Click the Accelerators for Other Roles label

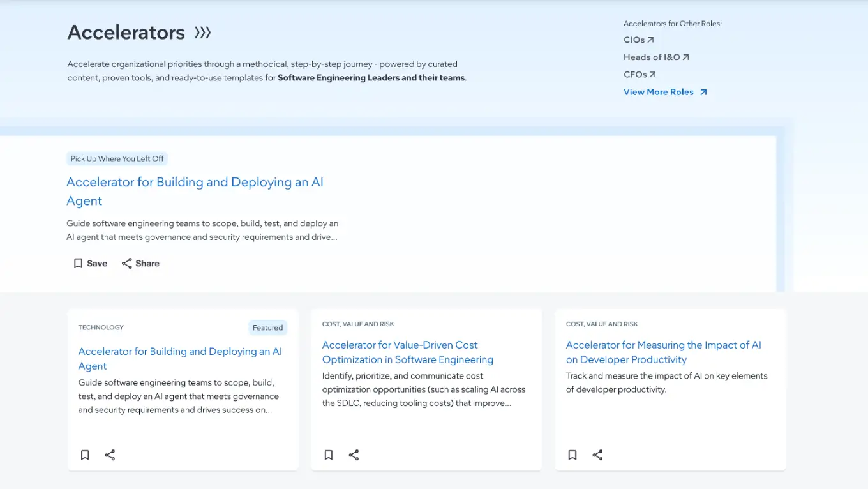[x=673, y=24]
